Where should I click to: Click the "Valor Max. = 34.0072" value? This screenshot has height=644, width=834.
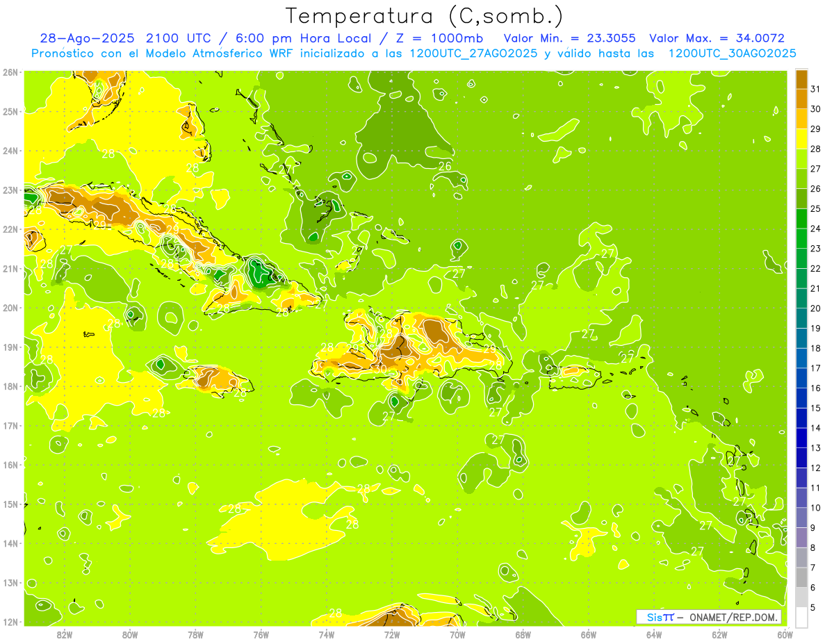point(717,39)
